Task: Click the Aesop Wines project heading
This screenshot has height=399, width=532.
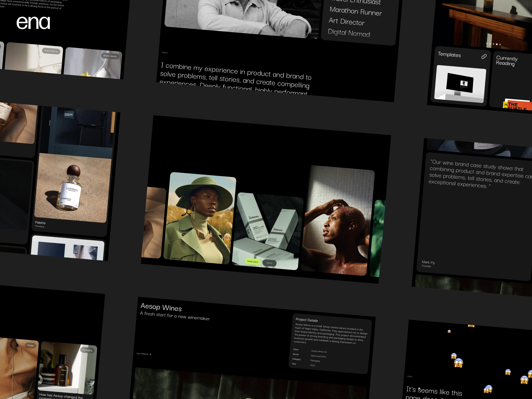Action: (161, 307)
